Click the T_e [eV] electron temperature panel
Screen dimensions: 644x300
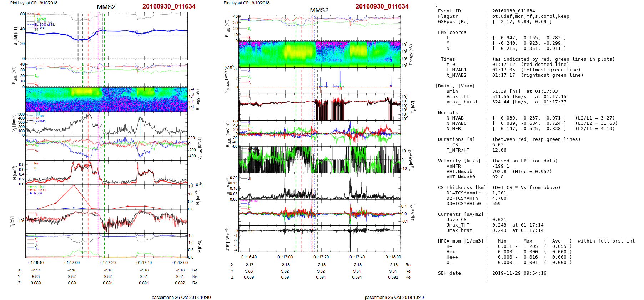tap(320, 107)
